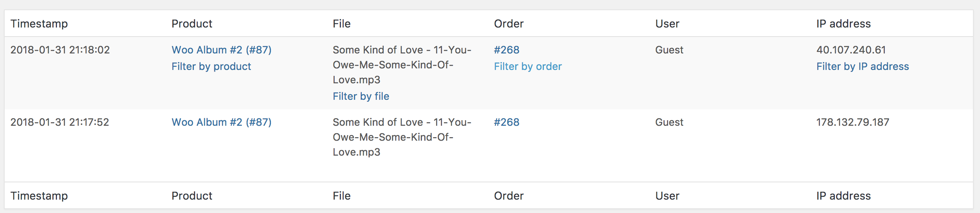
Task: Select the IP address 178.132.79.187 cell
Action: 853,122
